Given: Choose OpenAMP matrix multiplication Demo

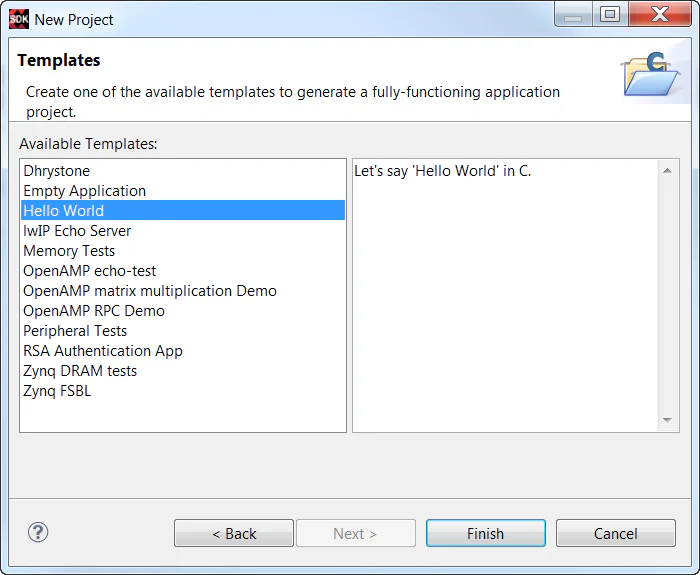Looking at the screenshot, I should [x=150, y=291].
